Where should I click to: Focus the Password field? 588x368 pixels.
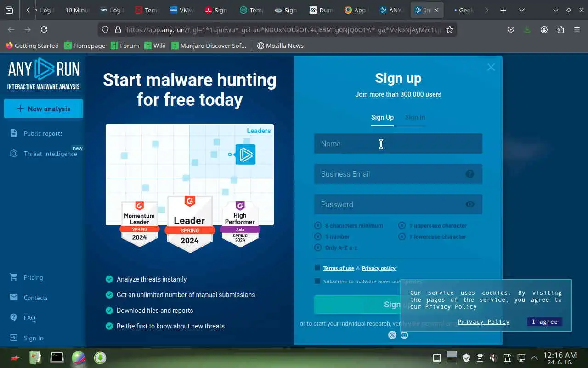398,204
